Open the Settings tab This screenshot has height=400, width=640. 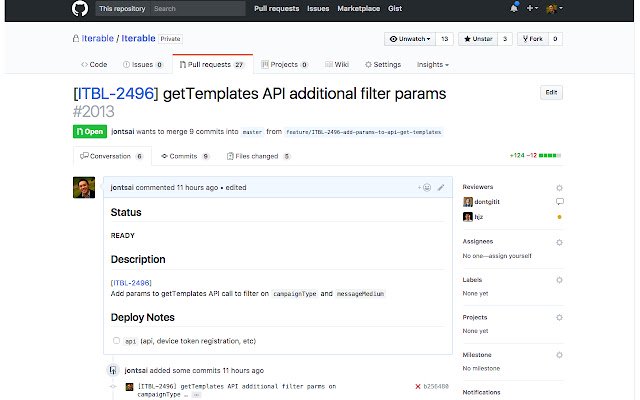point(383,64)
